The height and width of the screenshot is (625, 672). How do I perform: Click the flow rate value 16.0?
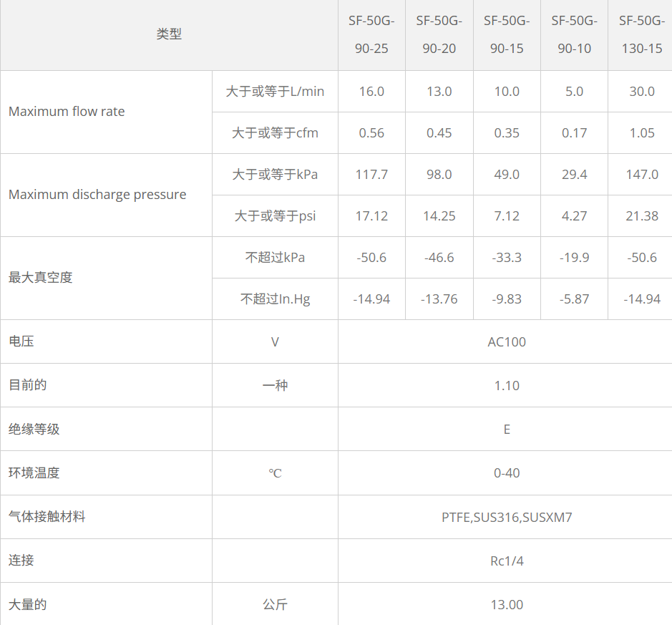click(x=371, y=92)
